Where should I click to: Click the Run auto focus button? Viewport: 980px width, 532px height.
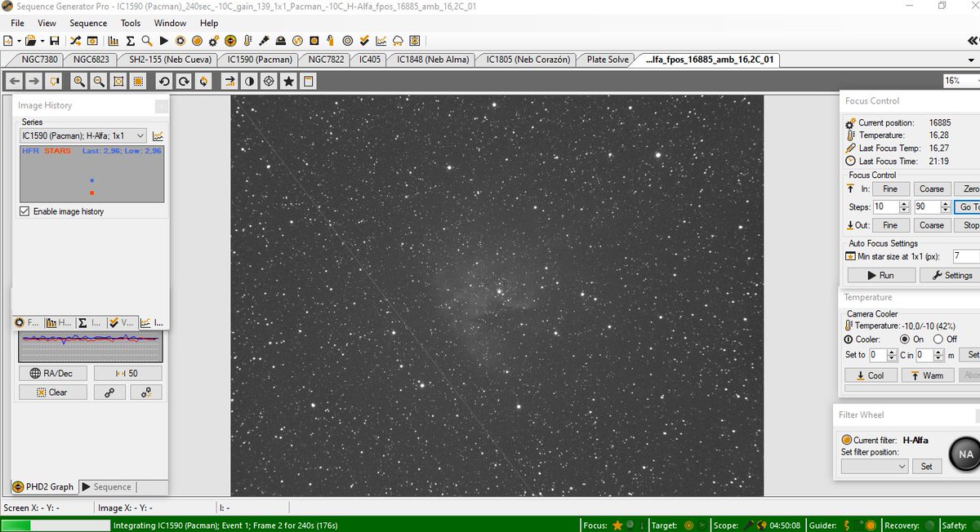(880, 276)
